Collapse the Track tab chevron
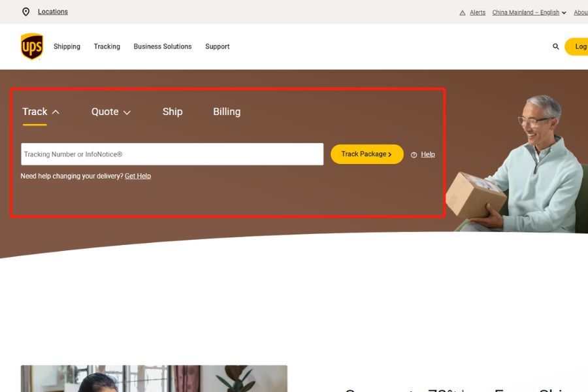This screenshot has width=588, height=392. pyautogui.click(x=56, y=112)
